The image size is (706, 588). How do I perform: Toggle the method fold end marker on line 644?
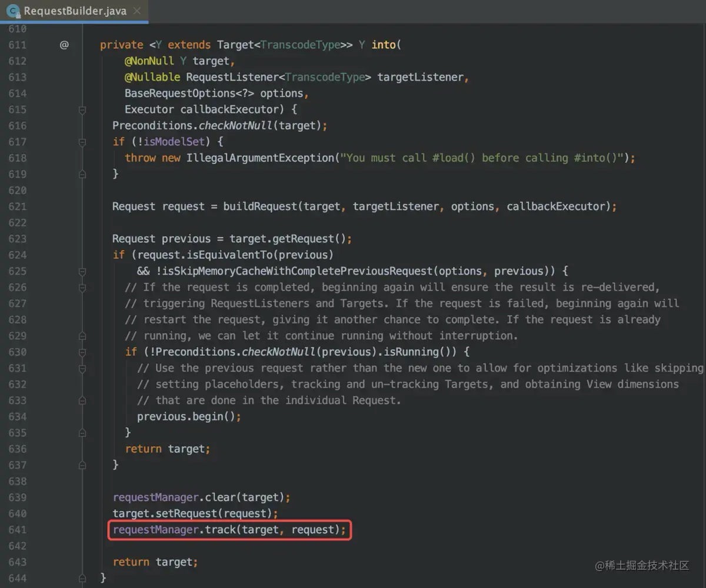82,578
